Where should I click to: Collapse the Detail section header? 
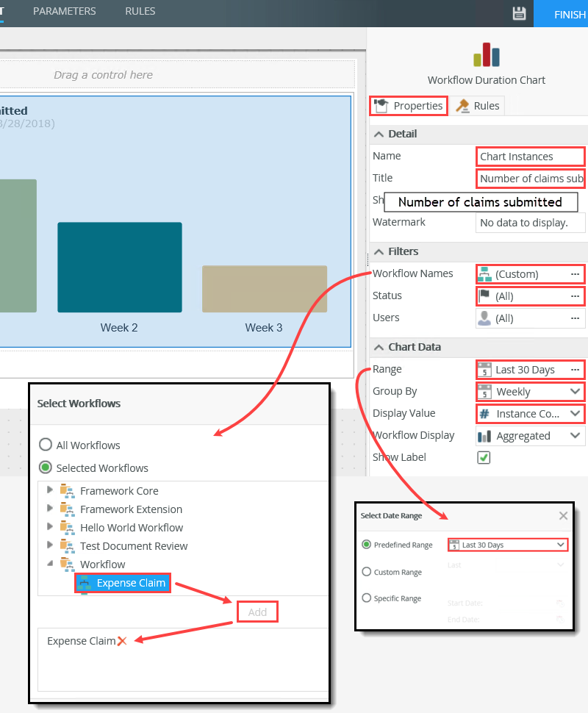(379, 134)
